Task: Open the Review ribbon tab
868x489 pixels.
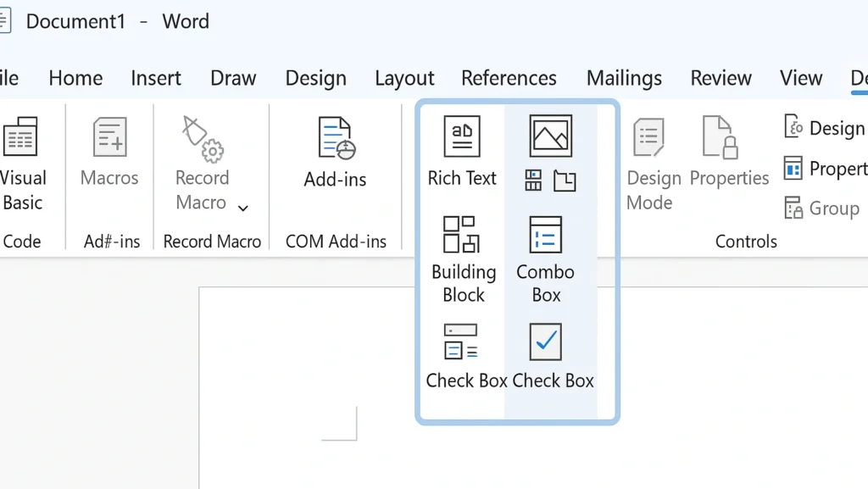Action: tap(721, 78)
